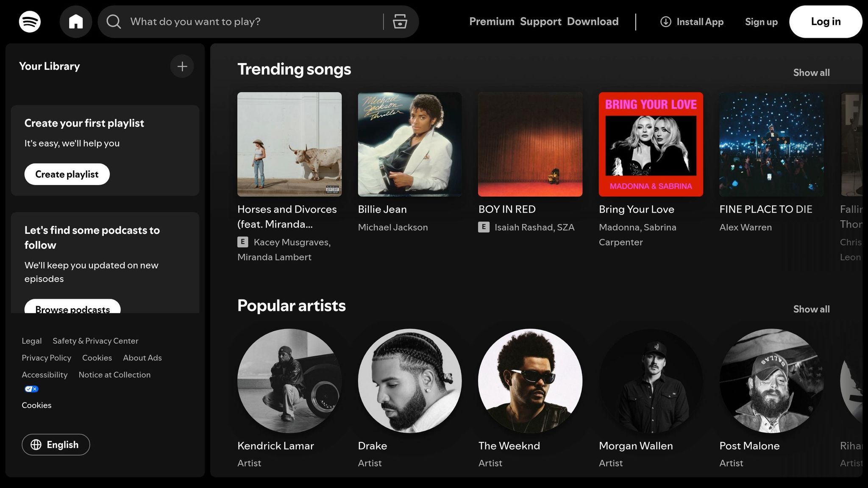
Task: Open the Cookies link below the privacy icon
Action: pos(36,405)
